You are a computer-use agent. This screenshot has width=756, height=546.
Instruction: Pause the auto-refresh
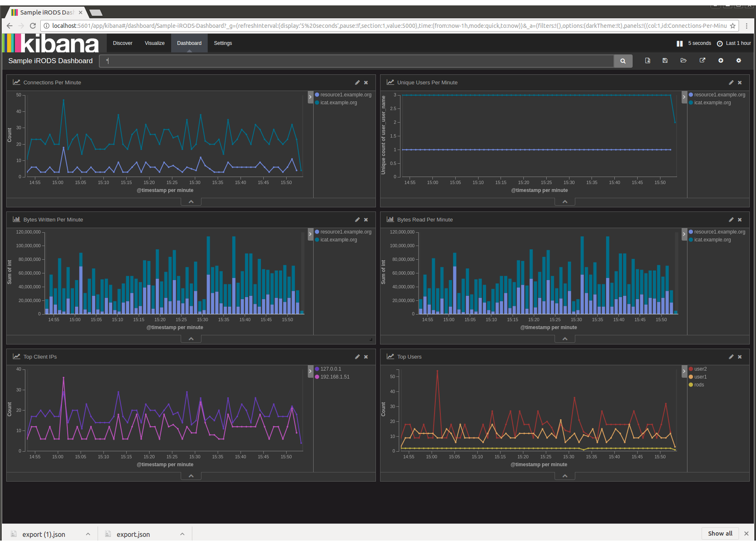(x=680, y=44)
